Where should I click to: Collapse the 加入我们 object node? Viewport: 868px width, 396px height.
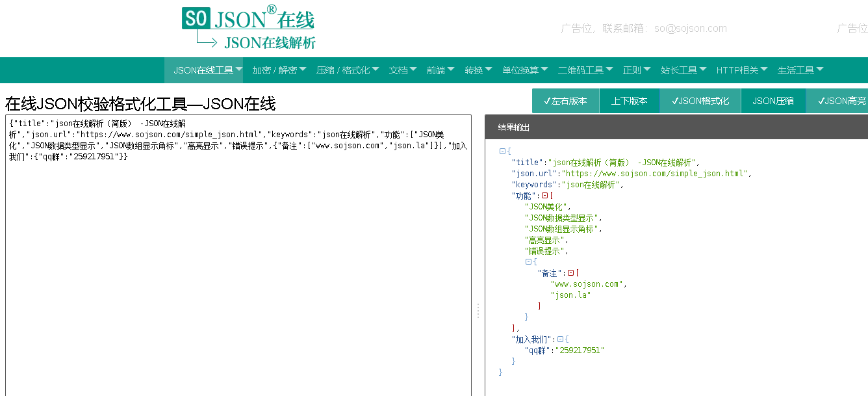[560, 339]
